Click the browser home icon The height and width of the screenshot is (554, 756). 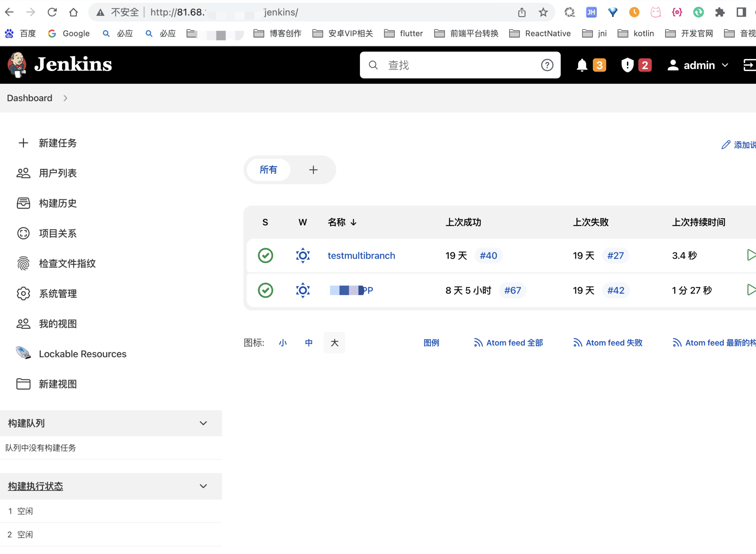pos(73,12)
